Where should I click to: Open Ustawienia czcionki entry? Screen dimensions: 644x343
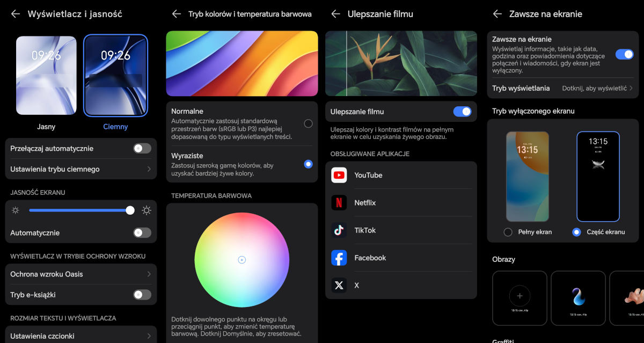tap(80, 336)
